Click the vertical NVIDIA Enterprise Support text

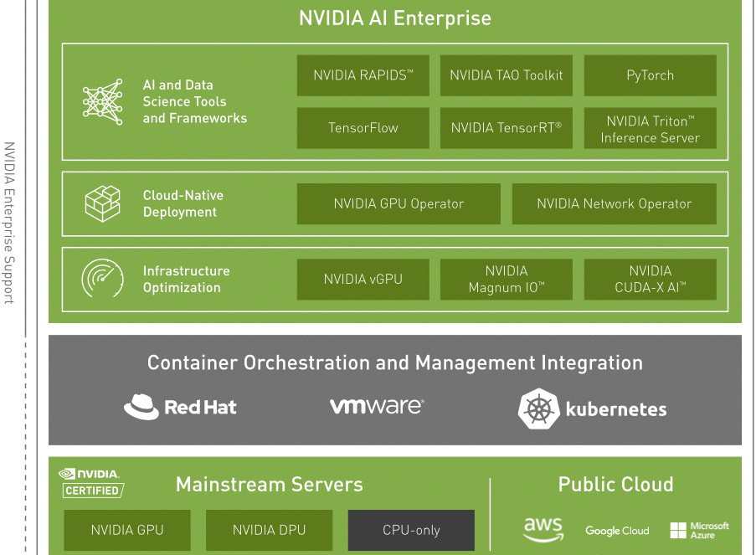pos(9,223)
